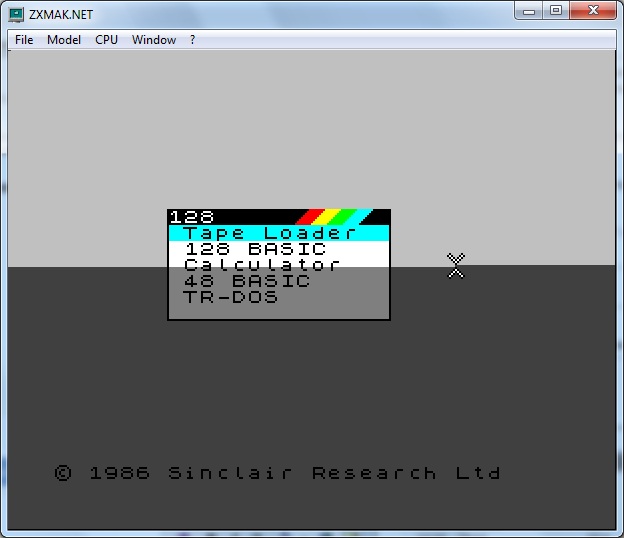
Task: Open the File menu
Action: click(x=24, y=40)
